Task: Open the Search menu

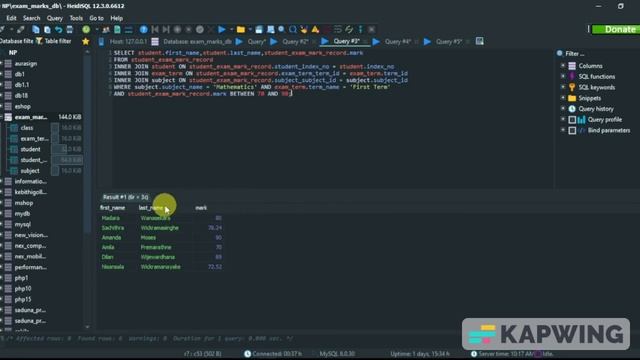Action: coord(31,18)
